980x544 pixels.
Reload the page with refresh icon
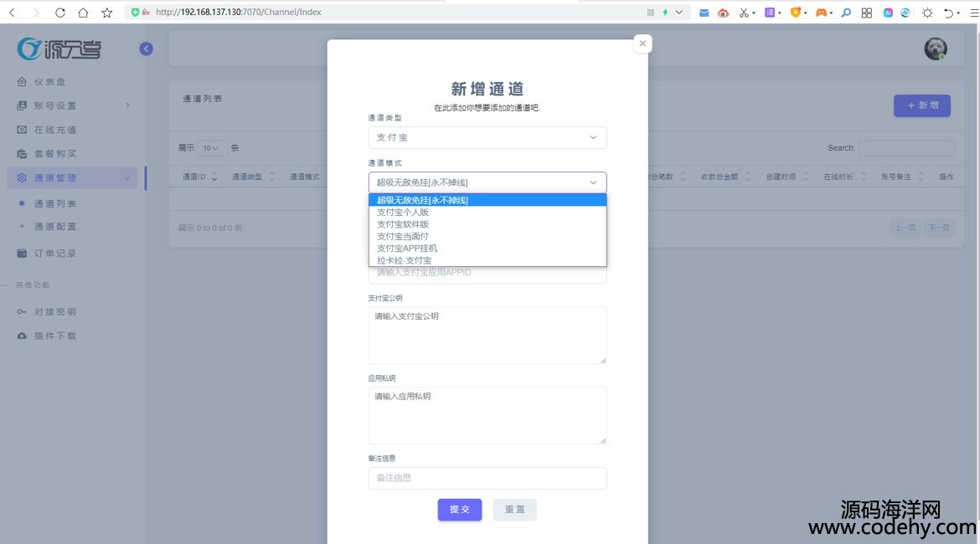pos(60,13)
